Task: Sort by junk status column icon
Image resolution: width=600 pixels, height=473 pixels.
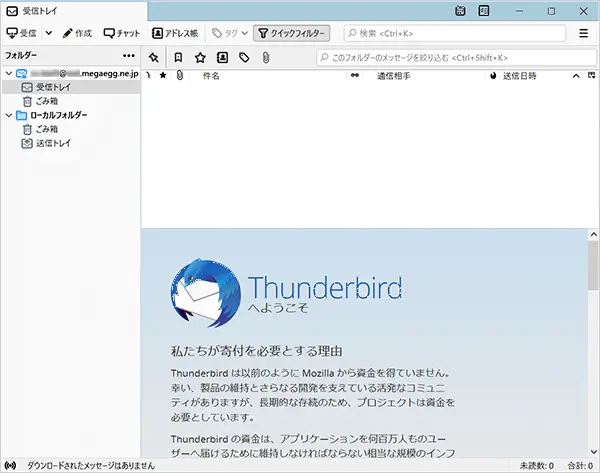Action: pyautogui.click(x=493, y=76)
